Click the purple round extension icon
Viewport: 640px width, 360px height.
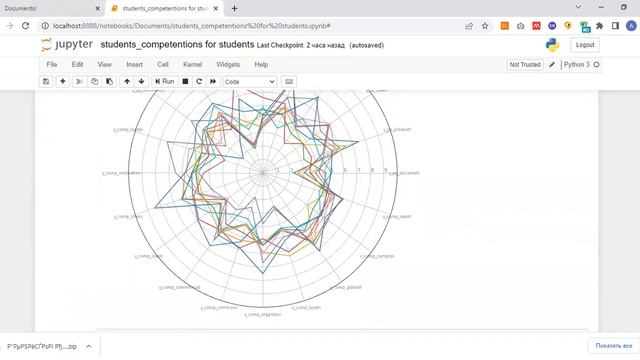coord(552,26)
